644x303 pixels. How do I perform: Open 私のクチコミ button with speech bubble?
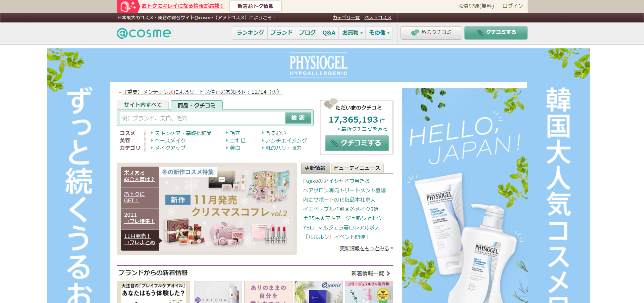(x=431, y=33)
